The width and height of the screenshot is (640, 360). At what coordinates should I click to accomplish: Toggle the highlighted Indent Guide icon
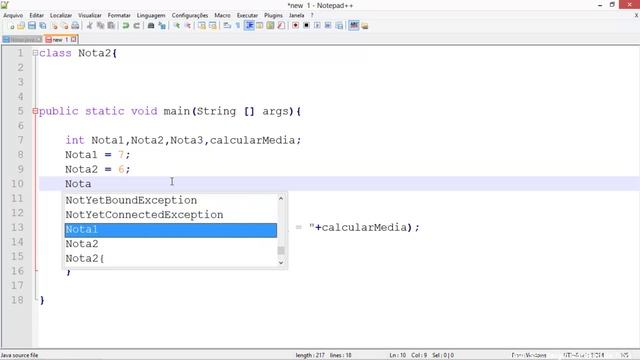[249, 26]
